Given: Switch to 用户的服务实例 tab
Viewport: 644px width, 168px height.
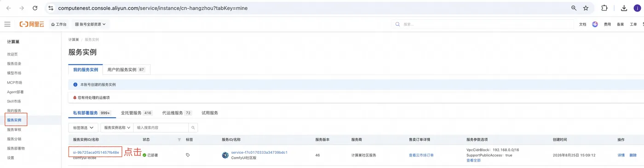Looking at the screenshot, I should (x=126, y=70).
